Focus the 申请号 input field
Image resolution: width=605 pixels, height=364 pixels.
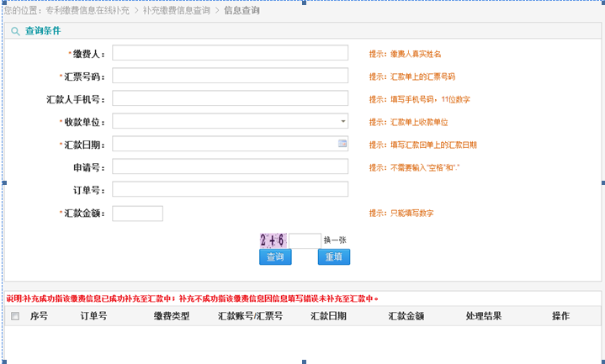pos(230,166)
